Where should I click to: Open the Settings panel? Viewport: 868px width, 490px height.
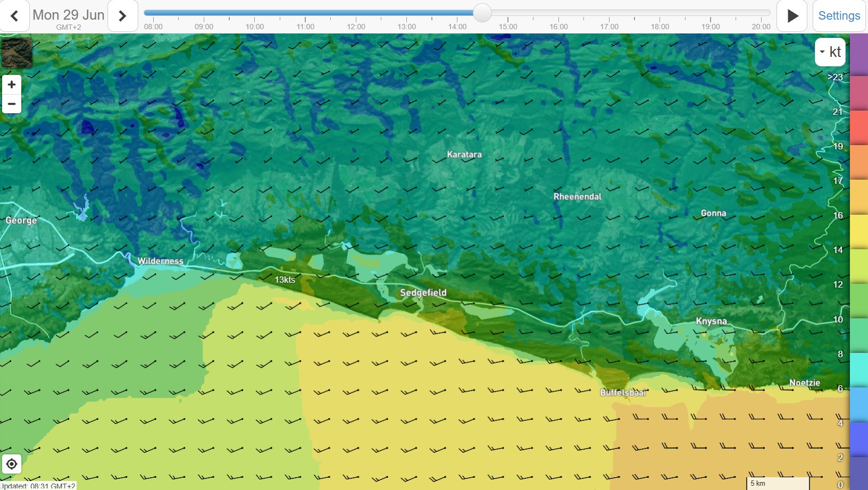tap(839, 16)
